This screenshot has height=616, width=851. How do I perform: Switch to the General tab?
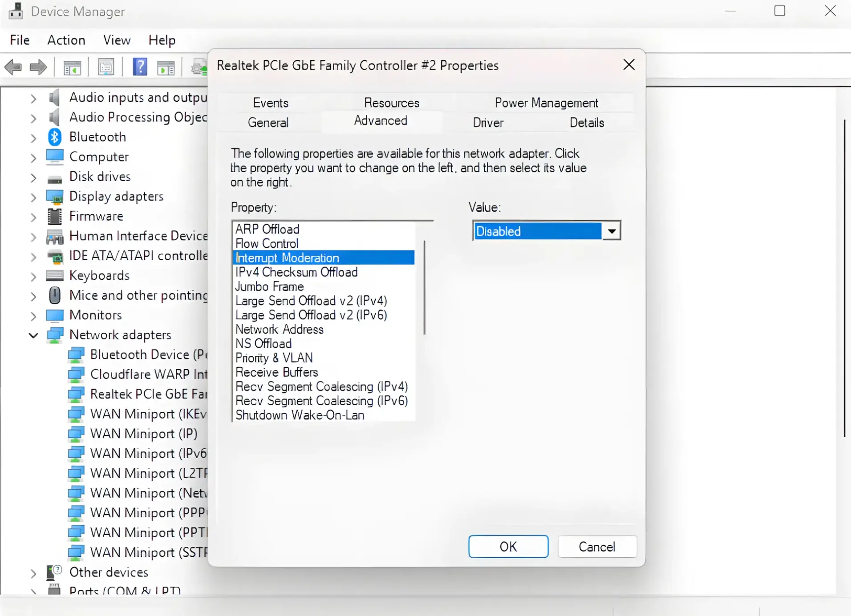(x=268, y=122)
